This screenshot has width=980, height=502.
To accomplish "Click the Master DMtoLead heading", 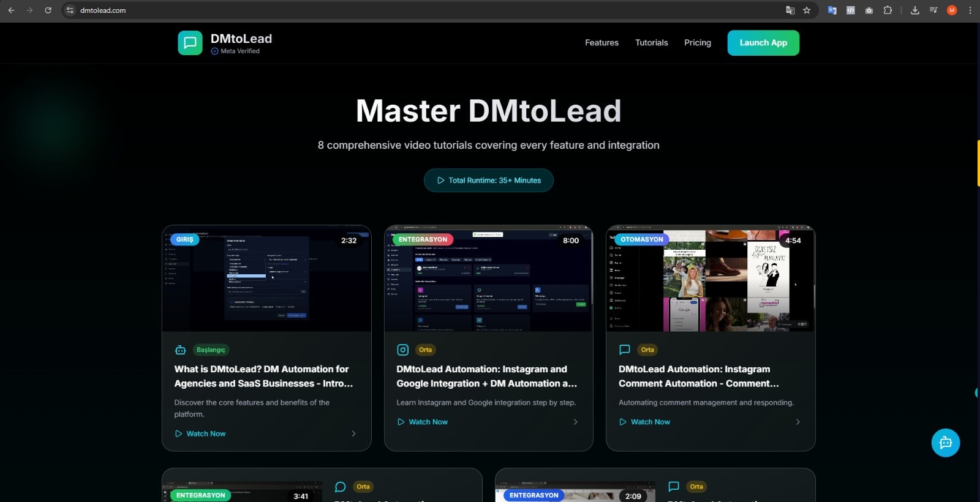I will click(x=489, y=111).
